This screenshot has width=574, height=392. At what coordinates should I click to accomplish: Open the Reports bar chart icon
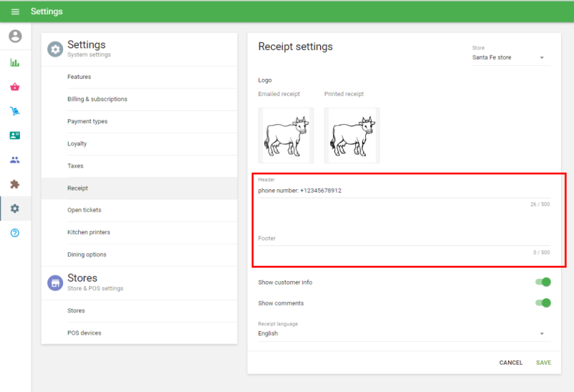click(15, 62)
